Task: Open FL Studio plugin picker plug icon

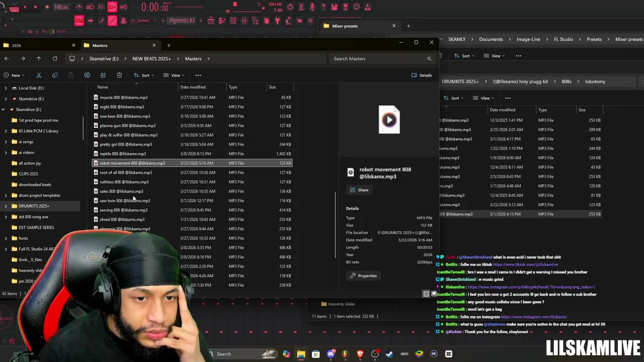Action: [x=277, y=21]
